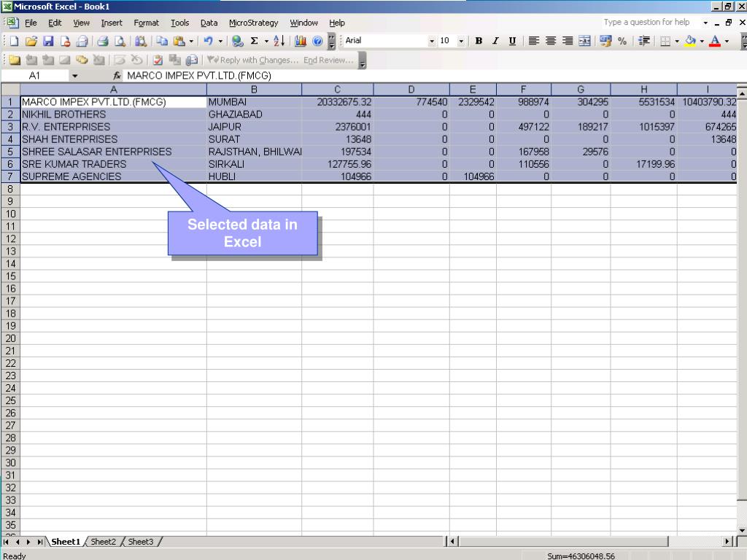Toggle Bold formatting
The width and height of the screenshot is (747, 560).
(x=479, y=41)
